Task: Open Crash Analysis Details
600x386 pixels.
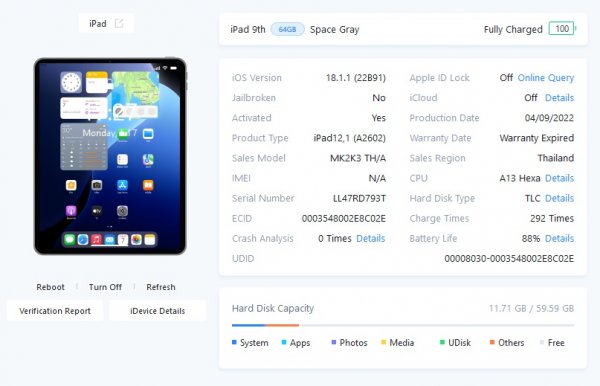Action: (x=370, y=238)
